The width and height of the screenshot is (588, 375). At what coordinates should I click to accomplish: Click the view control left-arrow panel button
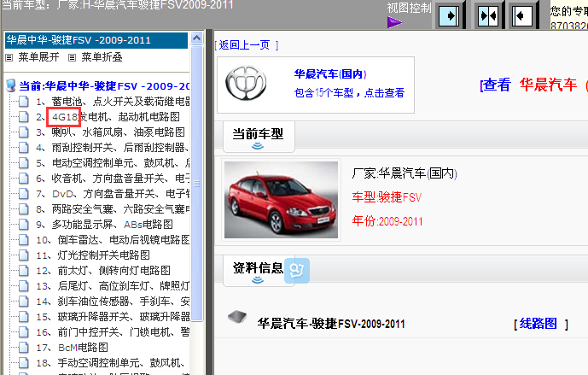[x=522, y=15]
